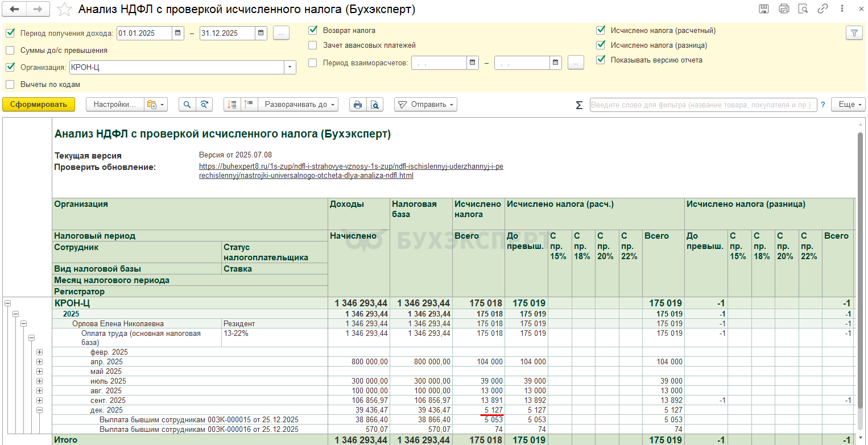Open calendar for first settlement period date
Screen dimensions: 868x445
[473, 63]
